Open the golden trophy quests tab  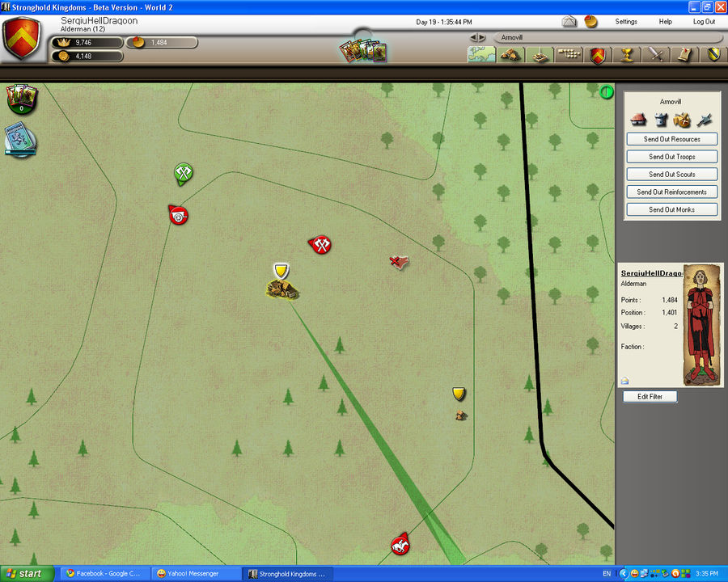[x=627, y=55]
